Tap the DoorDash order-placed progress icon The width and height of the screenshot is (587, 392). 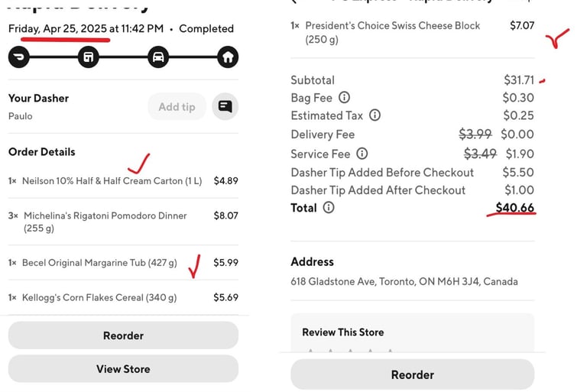click(x=18, y=57)
